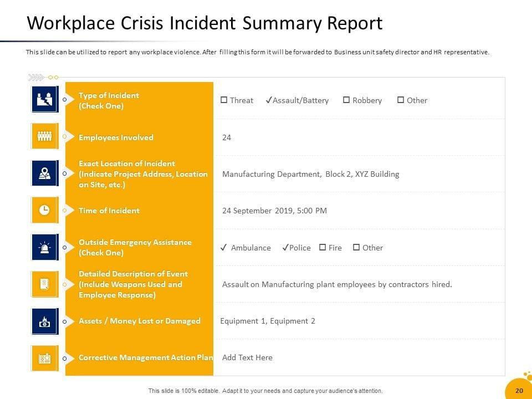Check the Robbery checkbox
This screenshot has height=399, width=532.
(346, 100)
